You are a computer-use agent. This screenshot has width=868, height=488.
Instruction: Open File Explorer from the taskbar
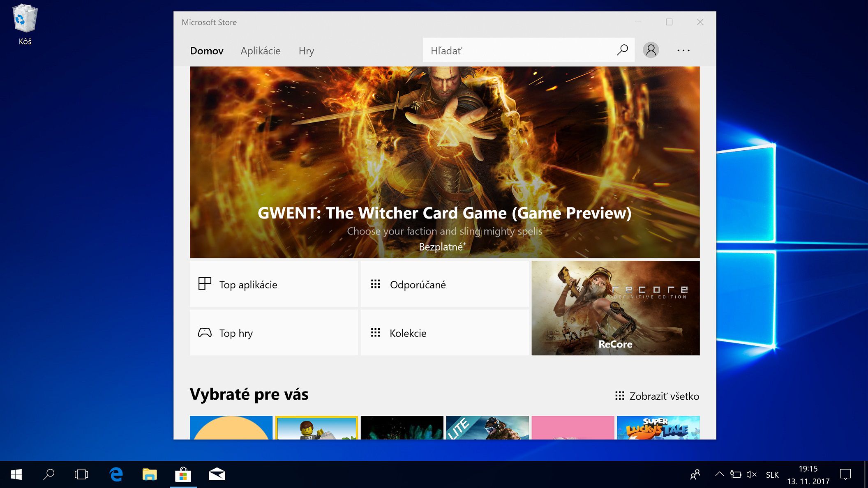[150, 474]
